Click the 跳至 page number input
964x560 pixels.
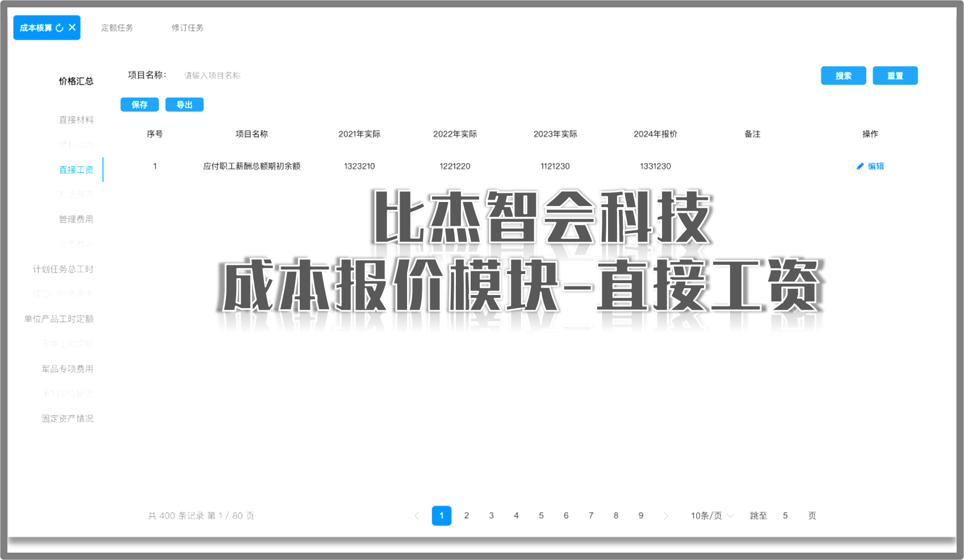(785, 516)
